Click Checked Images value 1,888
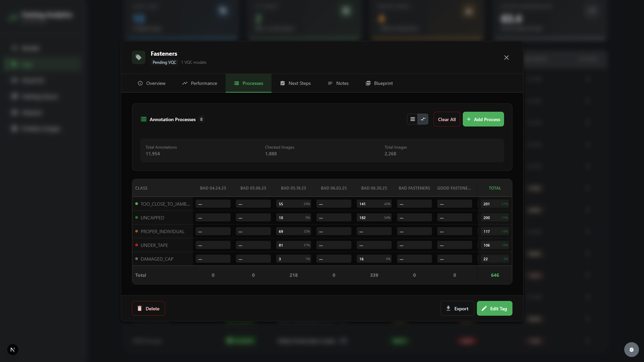The height and width of the screenshot is (362, 644). [271, 154]
